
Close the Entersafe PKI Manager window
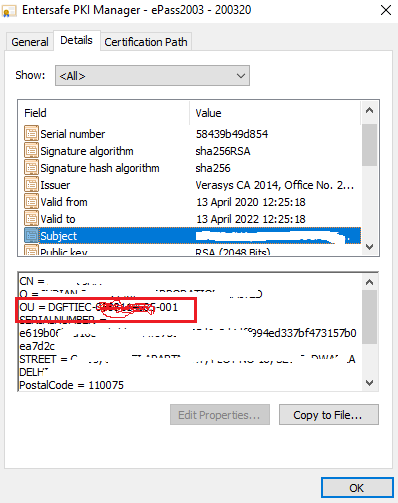point(386,10)
